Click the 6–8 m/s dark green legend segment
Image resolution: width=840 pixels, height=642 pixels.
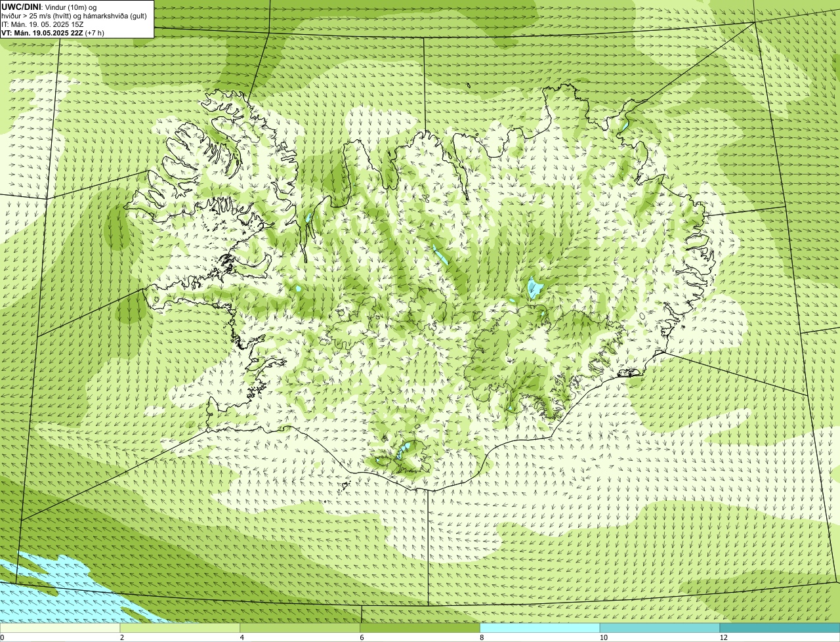tap(420, 628)
